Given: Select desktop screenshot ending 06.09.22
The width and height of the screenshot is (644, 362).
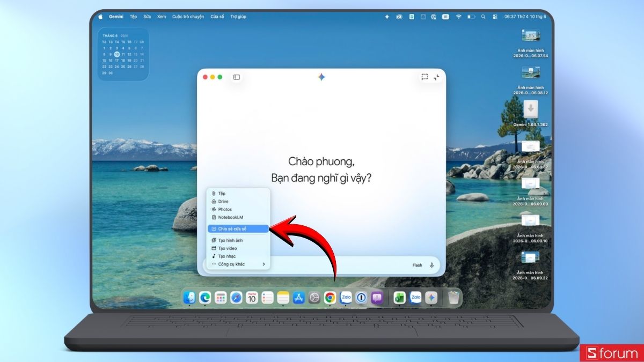Looking at the screenshot, I should tap(530, 266).
